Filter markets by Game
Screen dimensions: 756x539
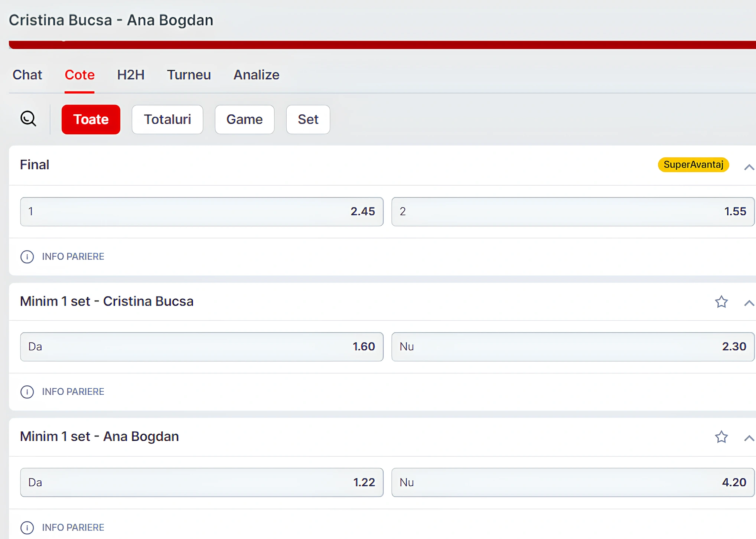tap(245, 120)
